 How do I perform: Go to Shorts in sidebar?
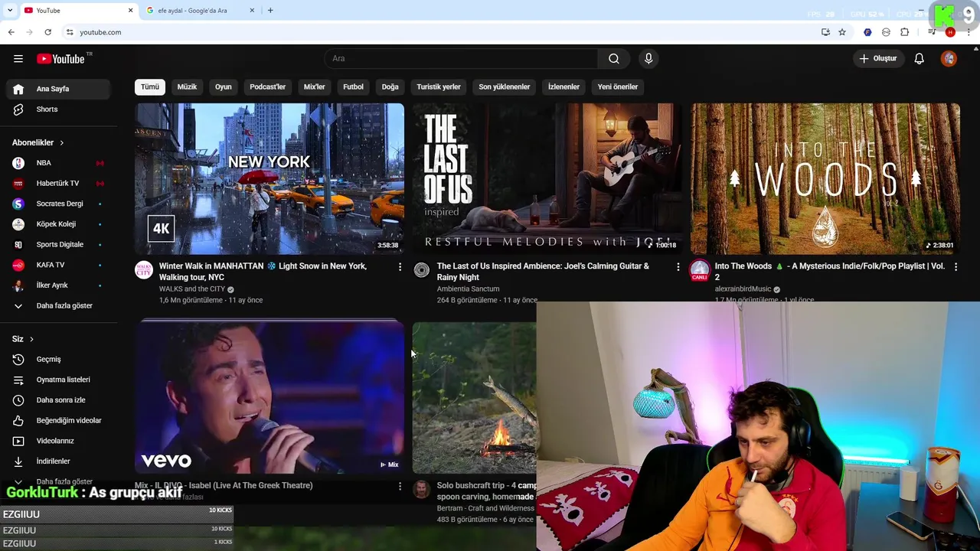tap(58, 109)
